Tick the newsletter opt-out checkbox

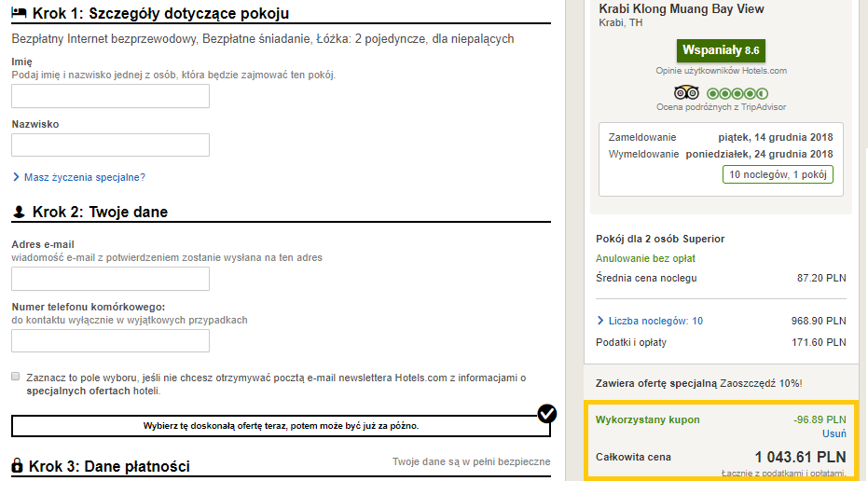[x=16, y=377]
